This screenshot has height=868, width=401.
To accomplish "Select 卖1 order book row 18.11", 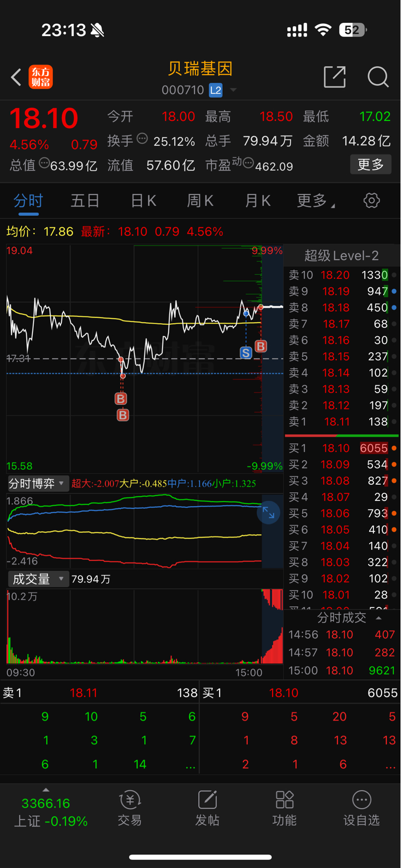I will (342, 422).
